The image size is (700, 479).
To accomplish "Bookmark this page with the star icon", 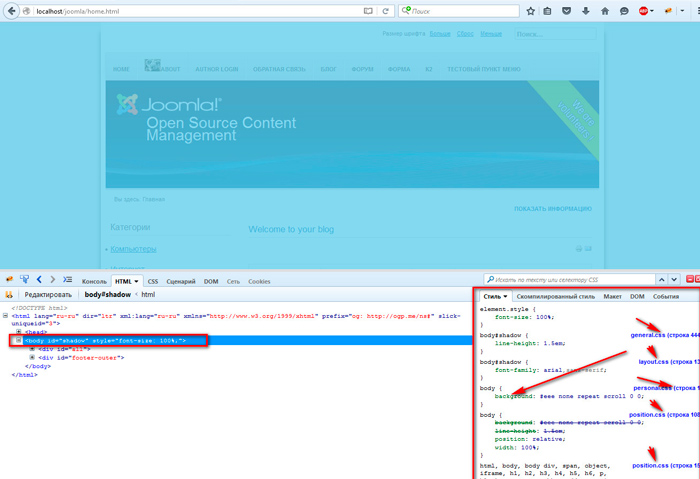I will (530, 11).
